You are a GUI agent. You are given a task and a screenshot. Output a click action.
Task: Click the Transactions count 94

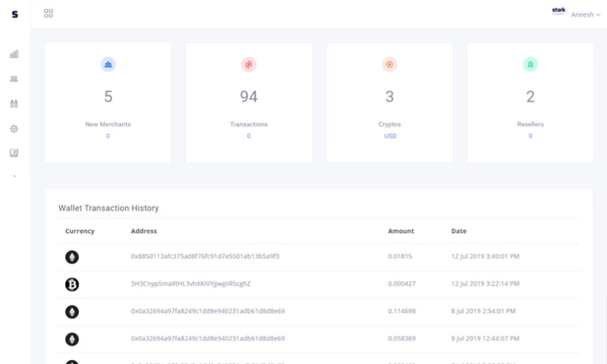(249, 96)
